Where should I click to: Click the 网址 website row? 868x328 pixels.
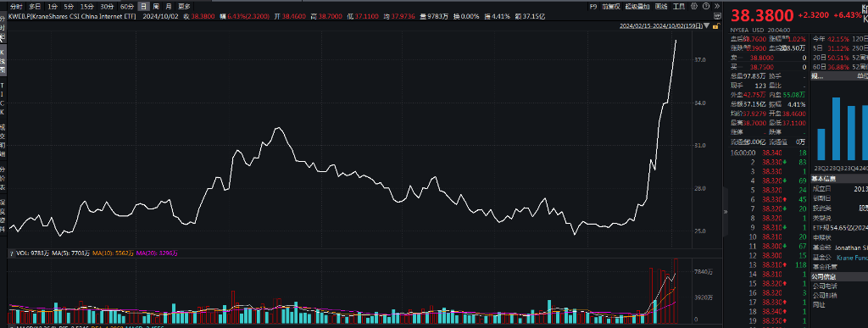(x=838, y=304)
